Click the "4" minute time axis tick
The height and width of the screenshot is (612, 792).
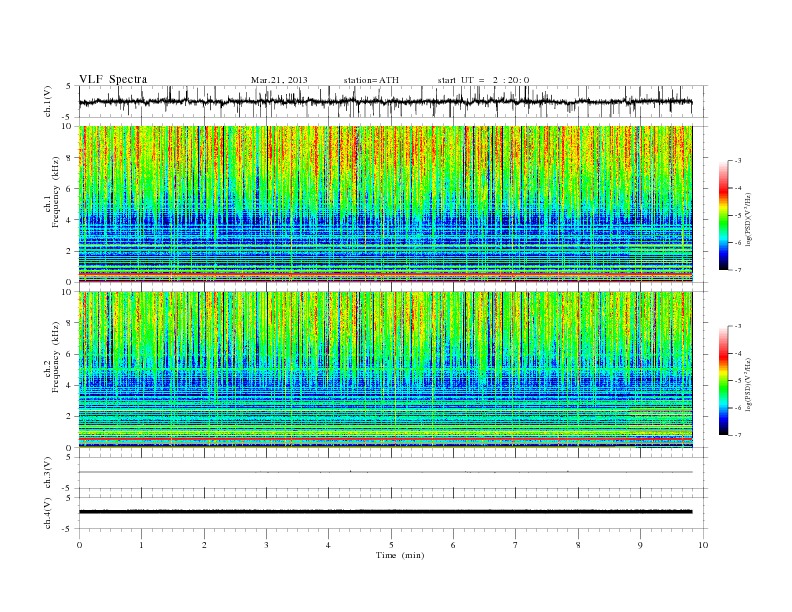(x=328, y=545)
